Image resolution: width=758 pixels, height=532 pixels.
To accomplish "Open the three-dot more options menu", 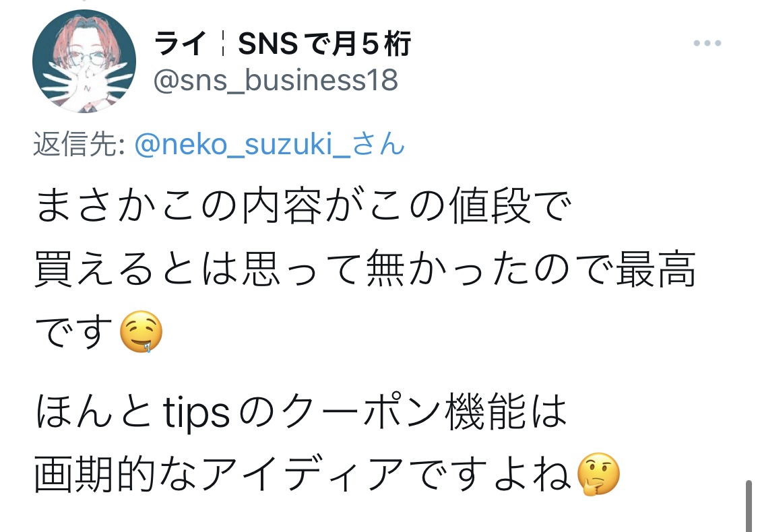I will [x=707, y=43].
